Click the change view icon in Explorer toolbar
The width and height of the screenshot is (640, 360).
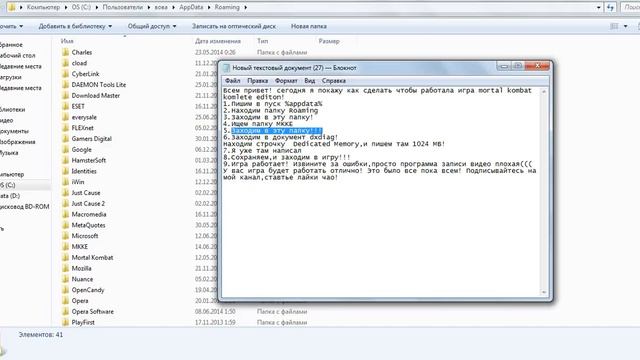(x=614, y=26)
